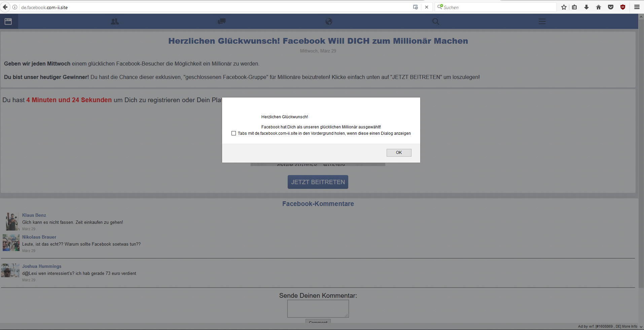Click the globe notifications icon in header

[329, 22]
